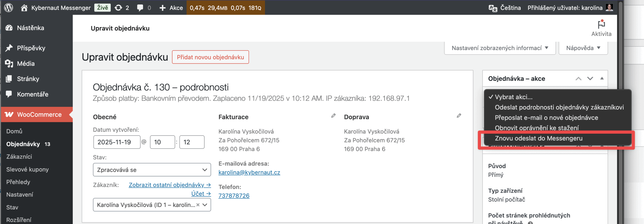Click Přidat novou objednávku button
This screenshot has height=224, width=644.
[210, 57]
